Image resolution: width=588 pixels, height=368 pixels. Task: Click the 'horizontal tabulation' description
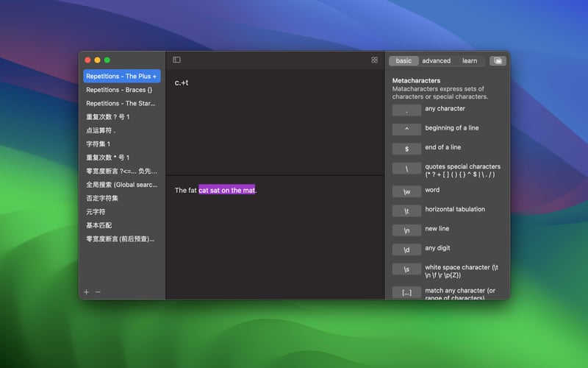(x=455, y=209)
